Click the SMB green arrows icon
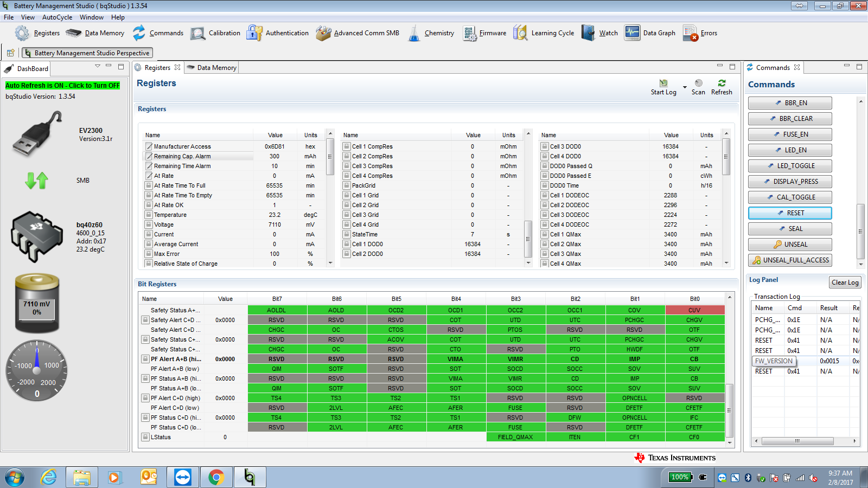This screenshot has width=868, height=488. pyautogui.click(x=37, y=181)
